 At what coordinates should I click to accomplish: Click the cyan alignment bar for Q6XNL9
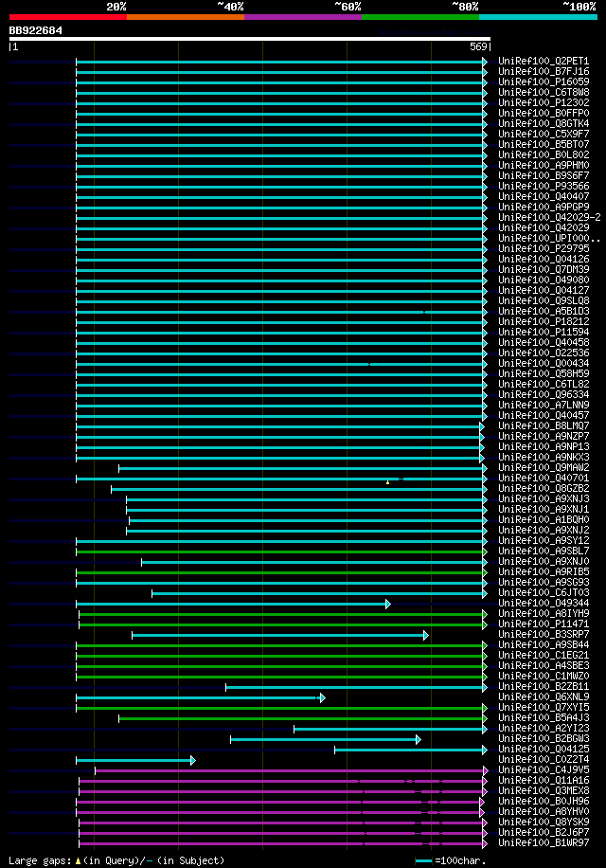tap(201, 698)
